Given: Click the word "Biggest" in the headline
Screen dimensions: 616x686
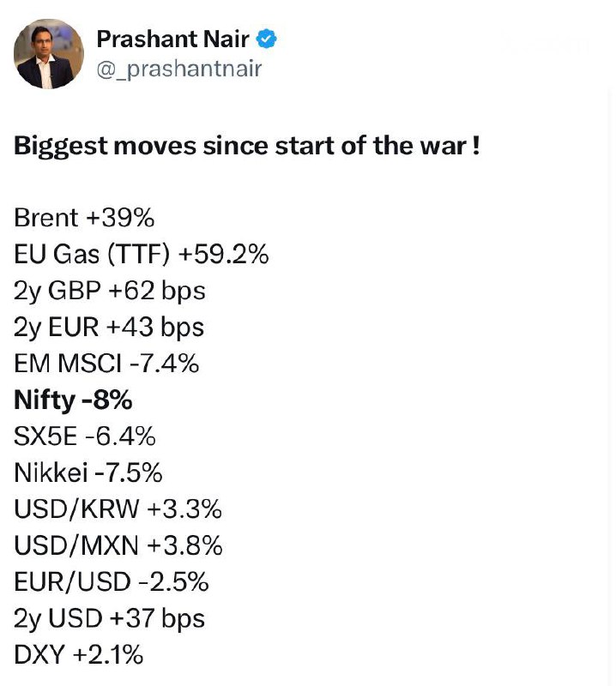Looking at the screenshot, I should point(60,147).
